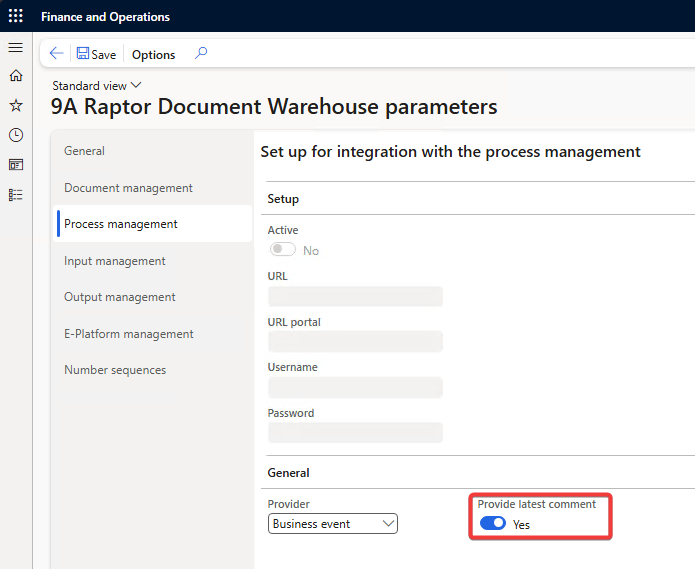This screenshot has width=695, height=569.
Task: Open the Options menu
Action: [153, 55]
